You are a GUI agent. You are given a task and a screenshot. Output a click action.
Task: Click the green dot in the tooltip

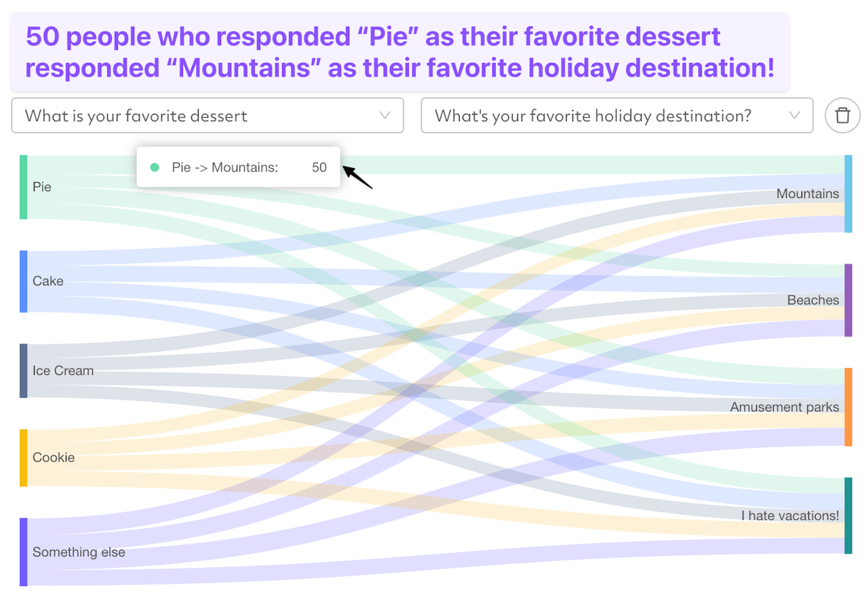click(155, 167)
